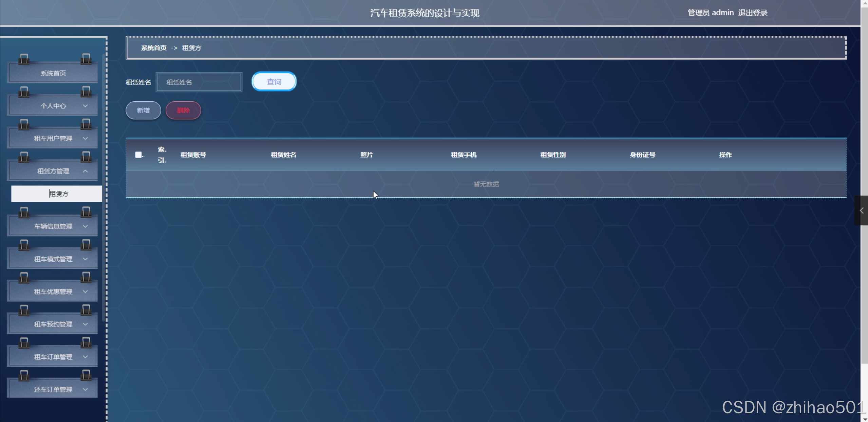Screen dimensions: 868x422
Task: Click 退出登录 to log out
Action: [752, 13]
